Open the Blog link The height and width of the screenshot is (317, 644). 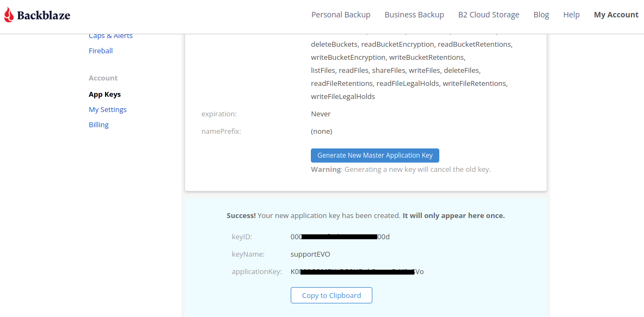click(541, 15)
